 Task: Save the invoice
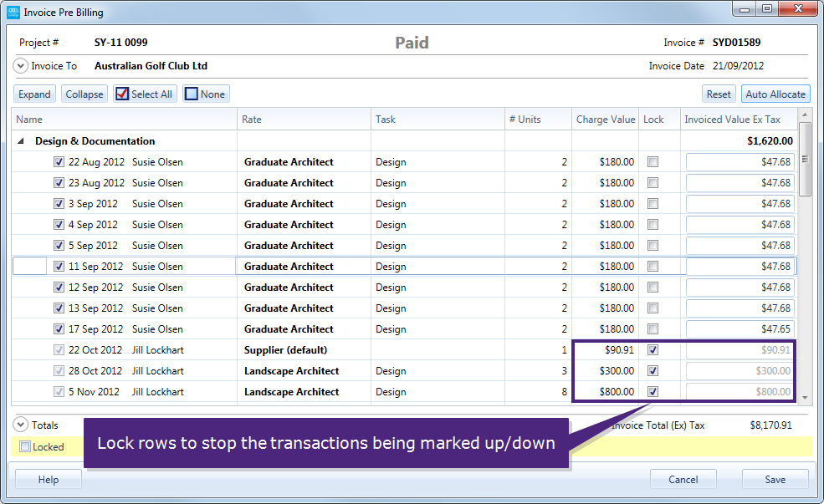[x=775, y=480]
